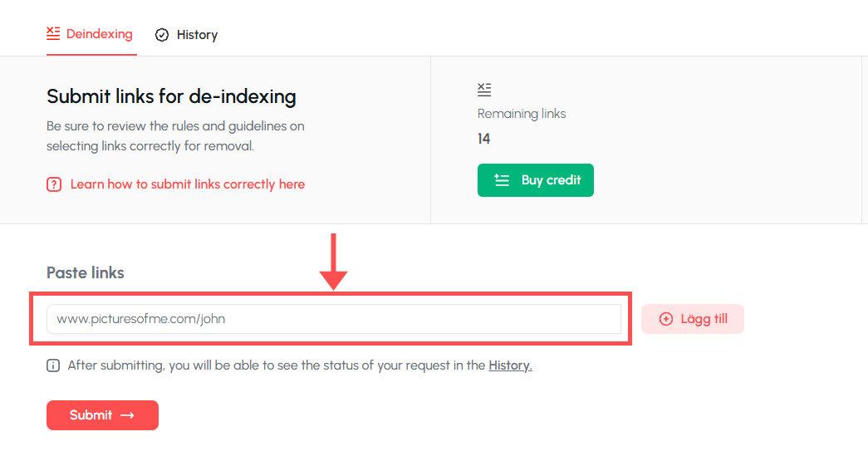The image size is (868, 456).
Task: Open 'Learn how to submit links correctly' link
Action: [187, 184]
